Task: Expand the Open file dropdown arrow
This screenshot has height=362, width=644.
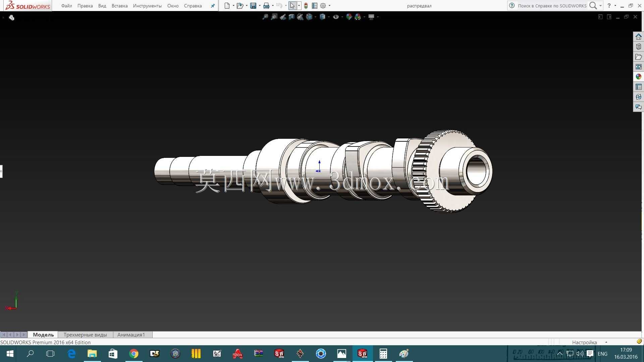Action: (247, 6)
